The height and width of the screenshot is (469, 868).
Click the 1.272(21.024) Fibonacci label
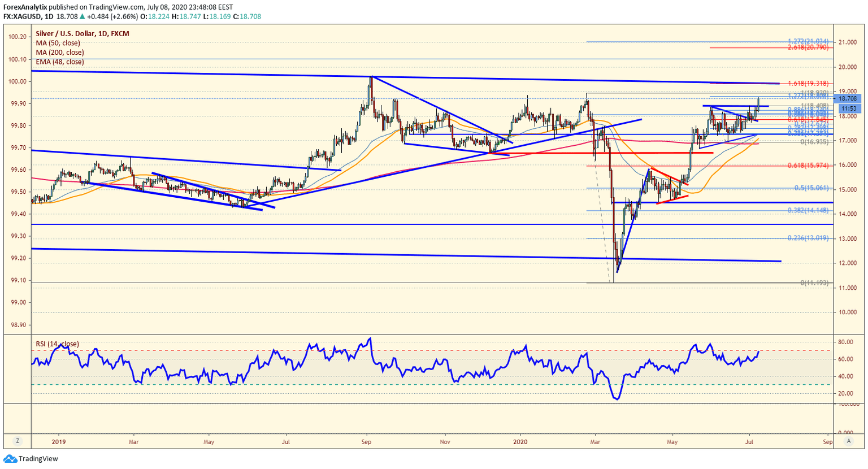[x=809, y=41]
